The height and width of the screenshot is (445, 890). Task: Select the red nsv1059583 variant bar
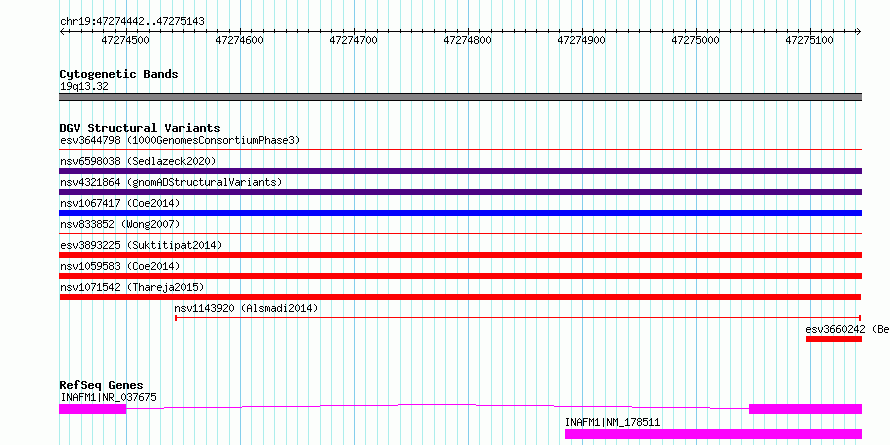click(x=460, y=276)
